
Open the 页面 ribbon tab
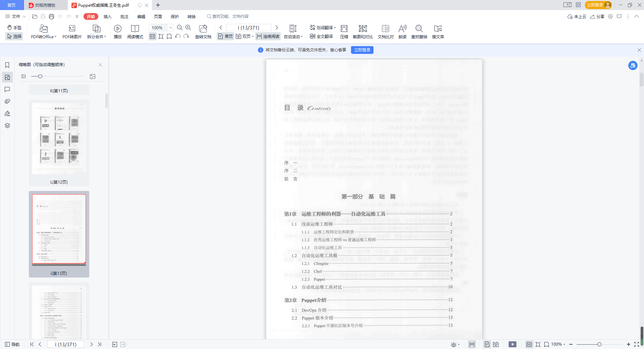tap(158, 16)
